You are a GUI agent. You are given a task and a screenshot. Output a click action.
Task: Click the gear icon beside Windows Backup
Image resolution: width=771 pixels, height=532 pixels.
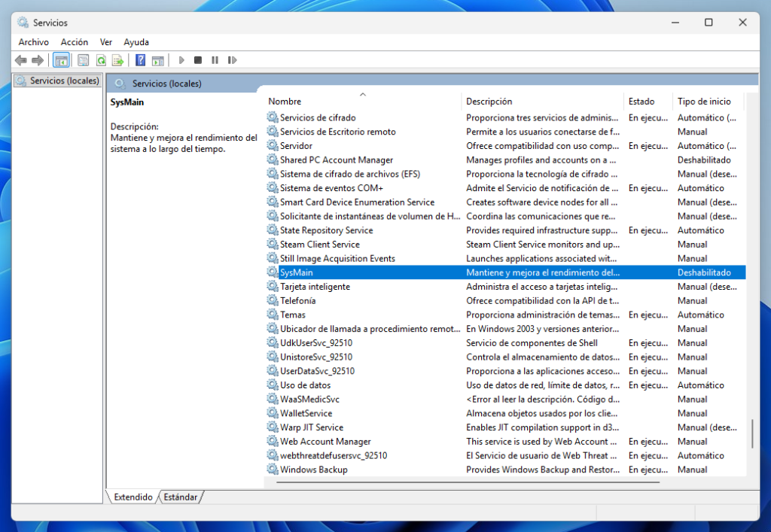273,469
